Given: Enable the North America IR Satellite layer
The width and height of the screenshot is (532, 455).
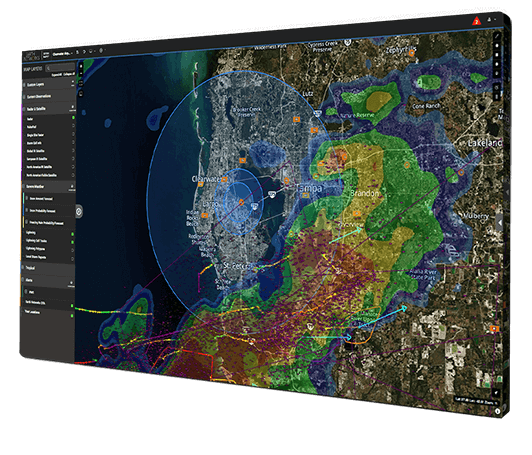Looking at the screenshot, I should pyautogui.click(x=73, y=167).
